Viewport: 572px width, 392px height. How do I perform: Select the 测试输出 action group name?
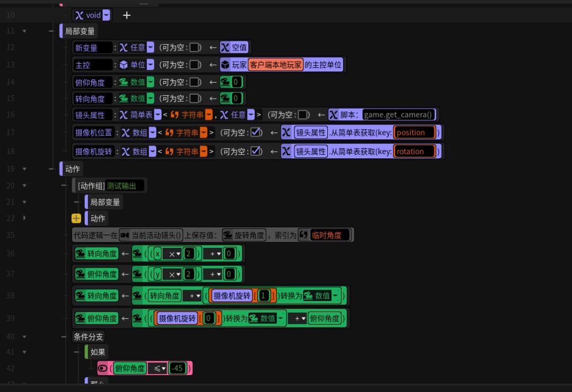(x=125, y=186)
